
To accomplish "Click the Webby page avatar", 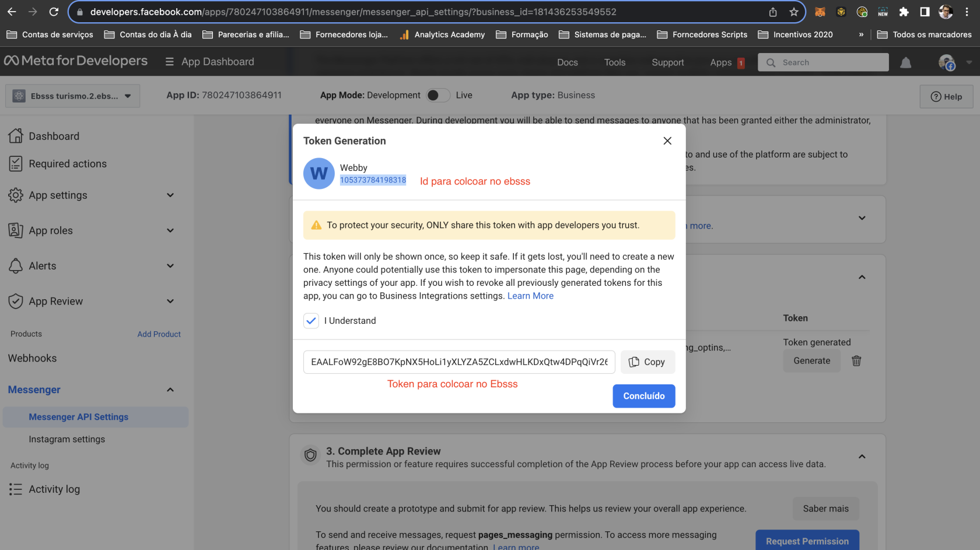I will (318, 173).
